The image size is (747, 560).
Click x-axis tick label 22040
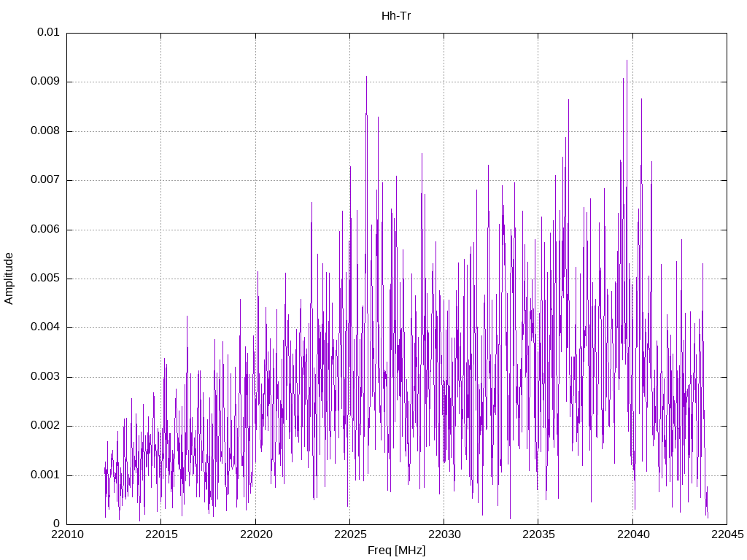(x=633, y=534)
